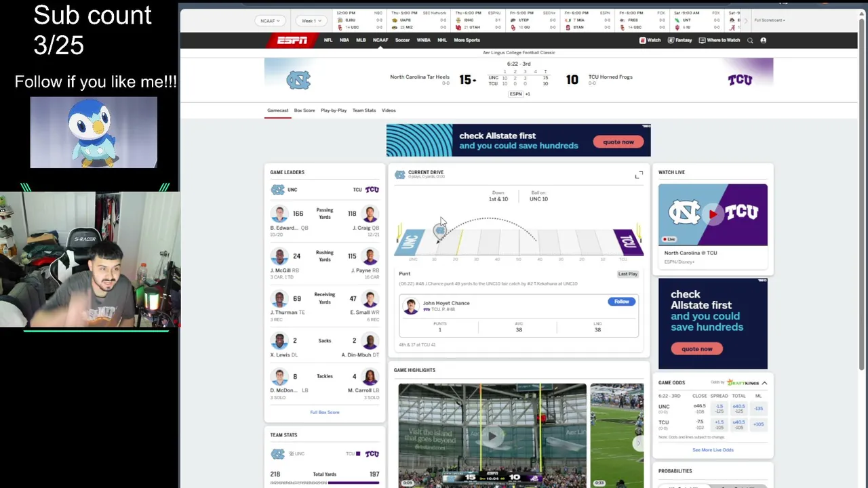Switch to the Team Stats tab

coord(364,110)
